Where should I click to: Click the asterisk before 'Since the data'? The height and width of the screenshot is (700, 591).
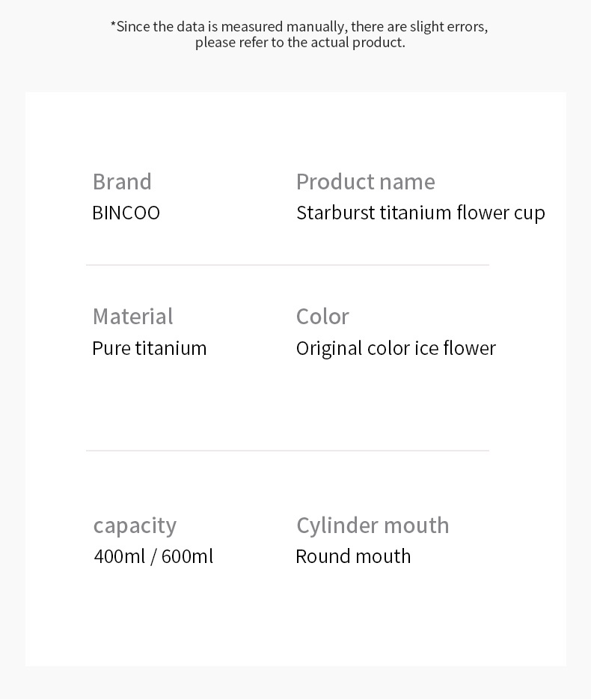coord(113,24)
